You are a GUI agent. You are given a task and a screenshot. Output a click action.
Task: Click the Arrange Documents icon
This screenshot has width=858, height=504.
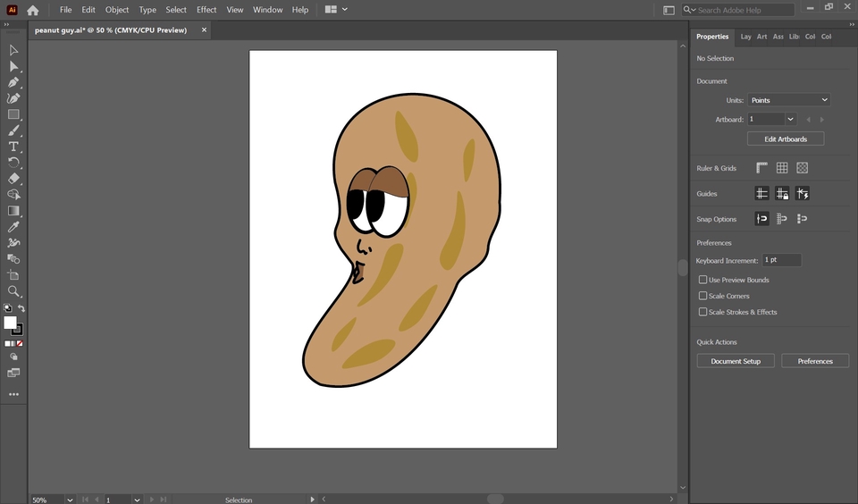331,9
